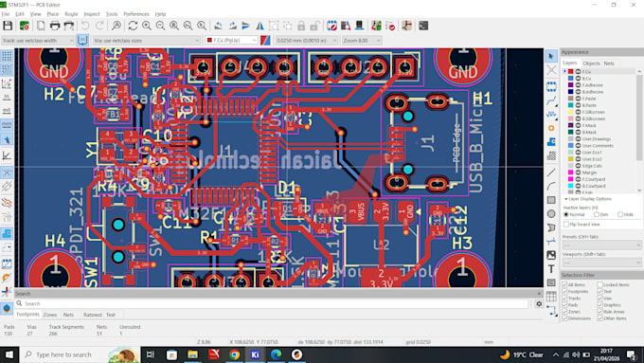Lock the selected items
Image resolution: width=644 pixels, height=363 pixels.
[x=301, y=26]
